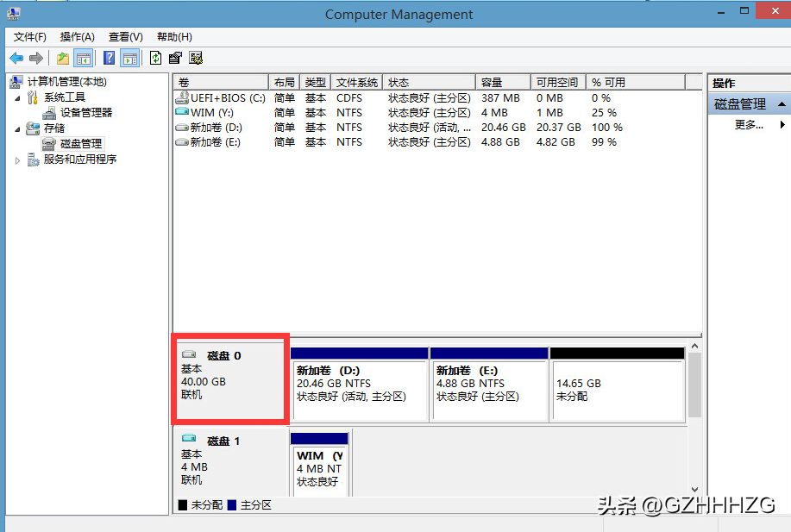Click the 387 MB capacity cell
791x532 pixels.
(500, 97)
